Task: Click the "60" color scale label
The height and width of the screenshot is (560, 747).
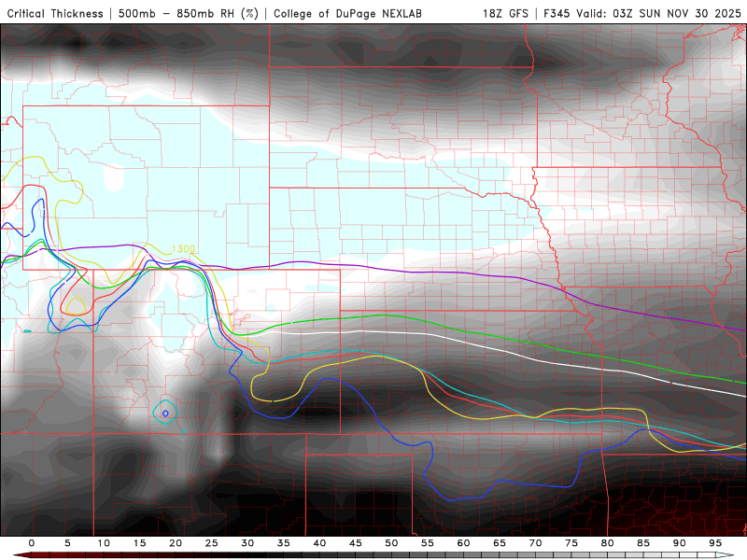Action: (x=463, y=543)
